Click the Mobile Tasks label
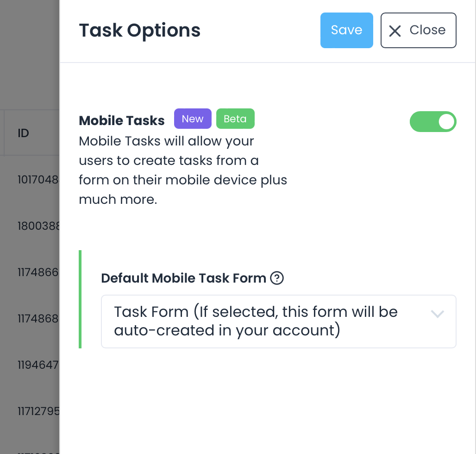 pos(122,121)
